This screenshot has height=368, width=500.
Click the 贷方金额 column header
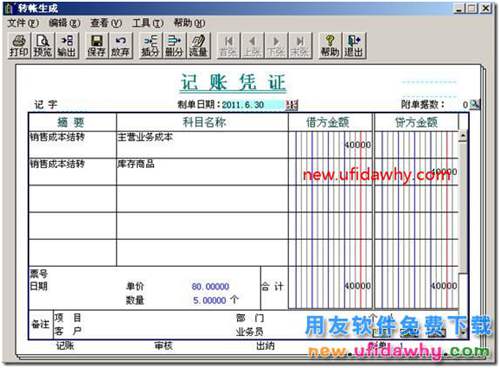pos(416,122)
